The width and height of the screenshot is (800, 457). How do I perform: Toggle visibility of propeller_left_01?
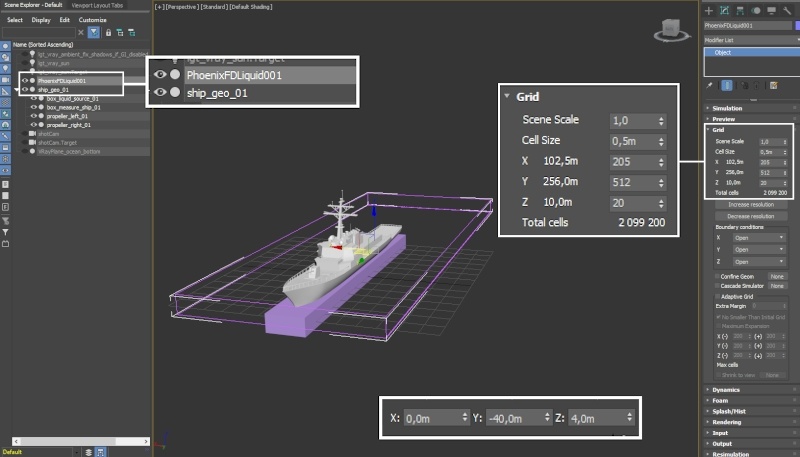click(34, 116)
